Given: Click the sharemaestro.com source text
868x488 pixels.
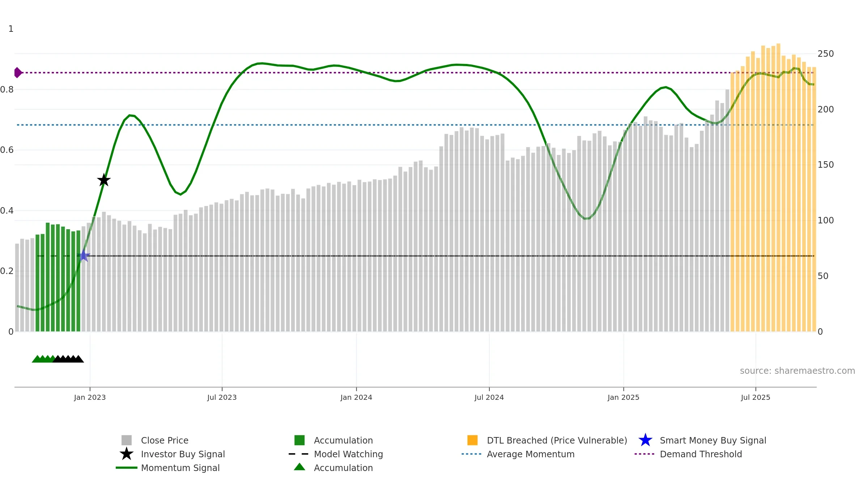Looking at the screenshot, I should point(797,371).
